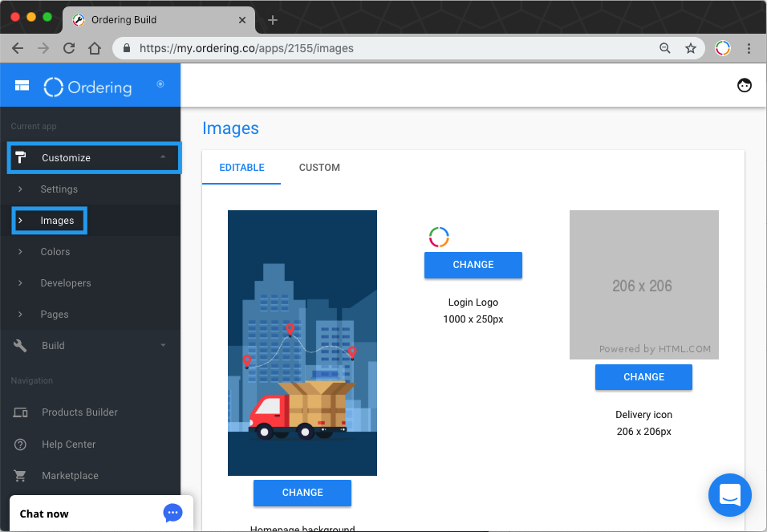Screen dimensions: 767x532
Task: Switch to the CUSTOM tab
Action: 319,168
